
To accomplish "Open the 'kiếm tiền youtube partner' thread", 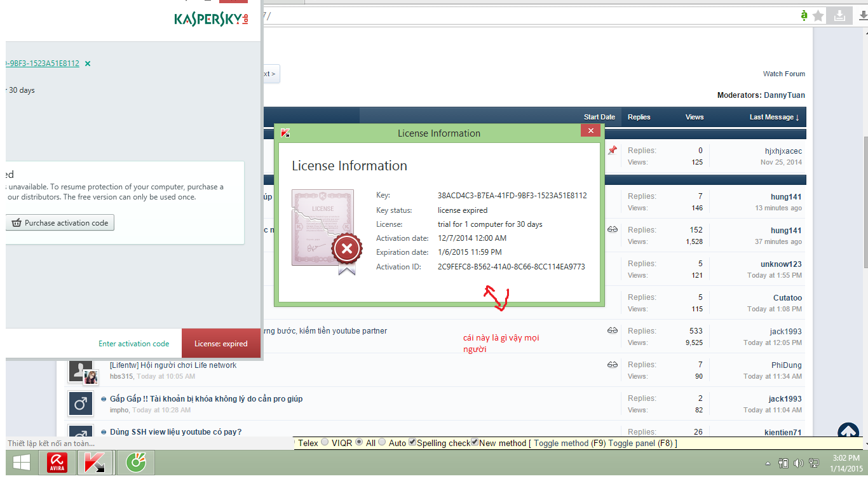I will [324, 331].
